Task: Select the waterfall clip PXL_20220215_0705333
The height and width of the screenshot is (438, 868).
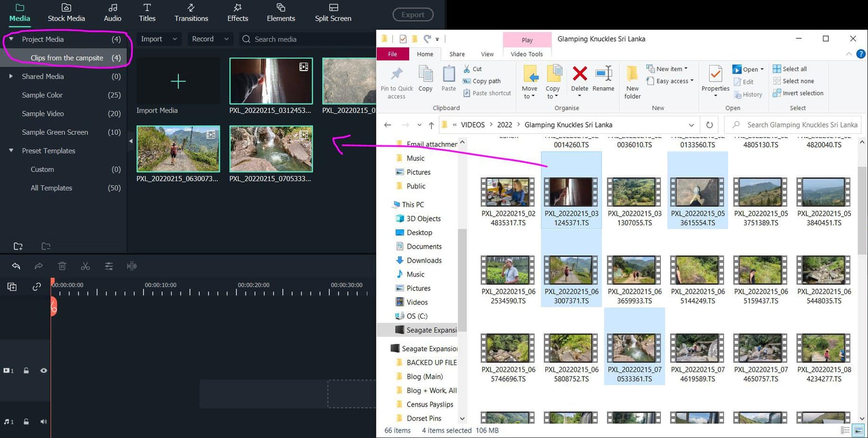Action: [x=271, y=148]
